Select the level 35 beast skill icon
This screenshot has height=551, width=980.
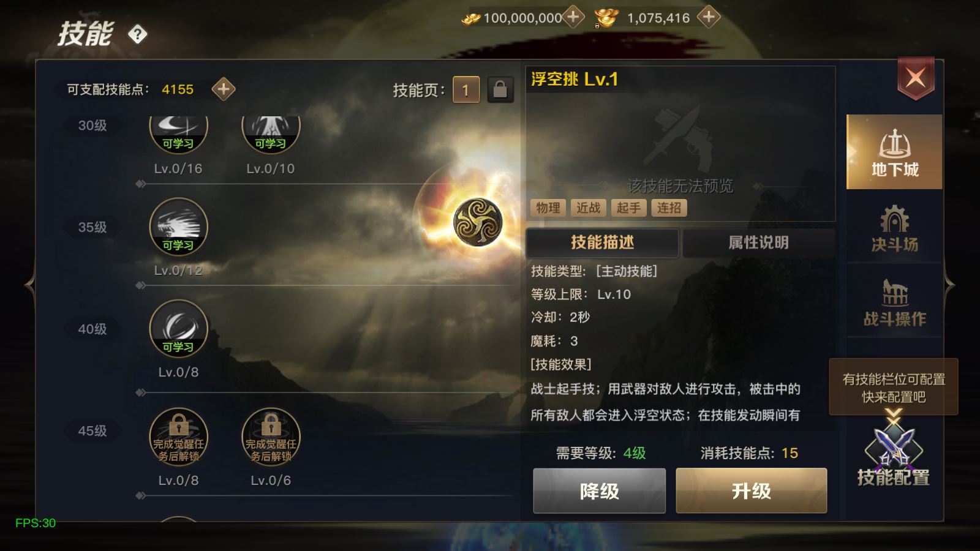(178, 227)
